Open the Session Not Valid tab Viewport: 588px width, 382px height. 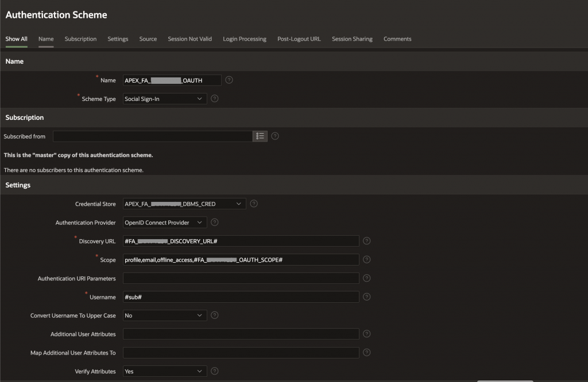point(189,39)
